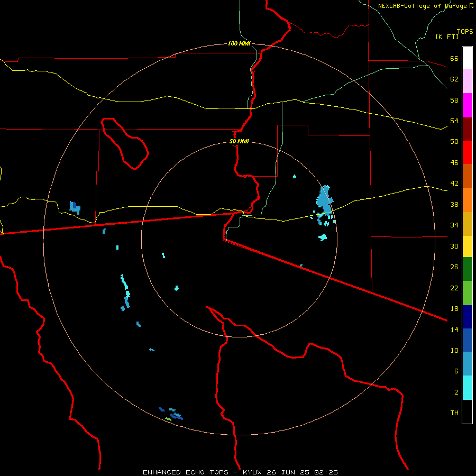Click the "[K FT]" units label
This screenshot has width=476, height=476.
click(447, 36)
